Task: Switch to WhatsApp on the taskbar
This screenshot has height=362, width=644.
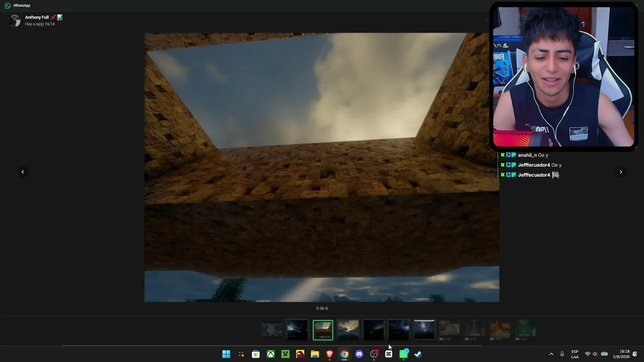Action: (404, 354)
